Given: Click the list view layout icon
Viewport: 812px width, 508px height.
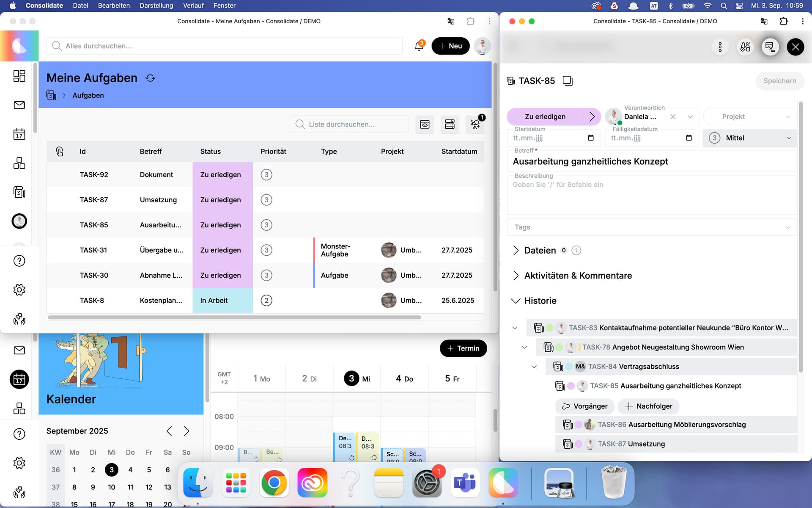Looking at the screenshot, I should pyautogui.click(x=450, y=124).
